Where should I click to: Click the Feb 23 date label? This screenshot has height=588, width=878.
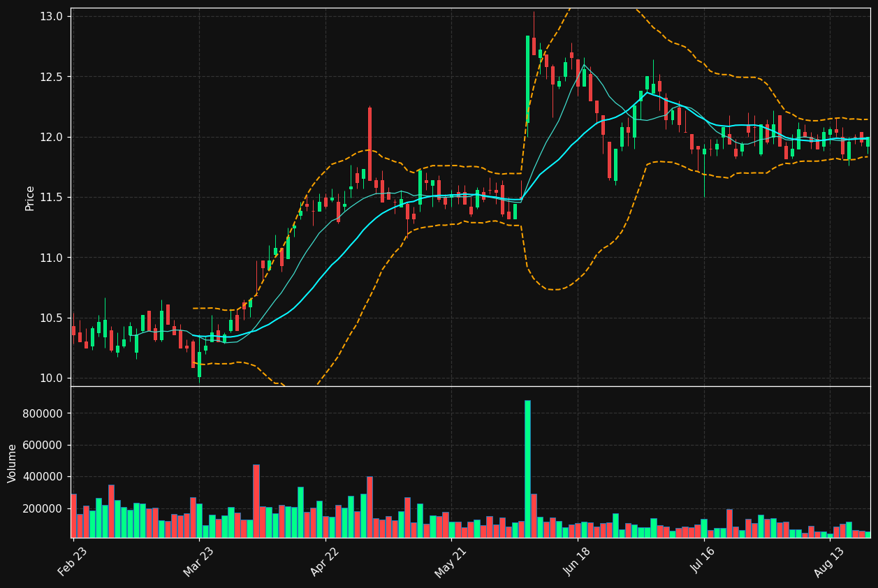click(x=72, y=561)
